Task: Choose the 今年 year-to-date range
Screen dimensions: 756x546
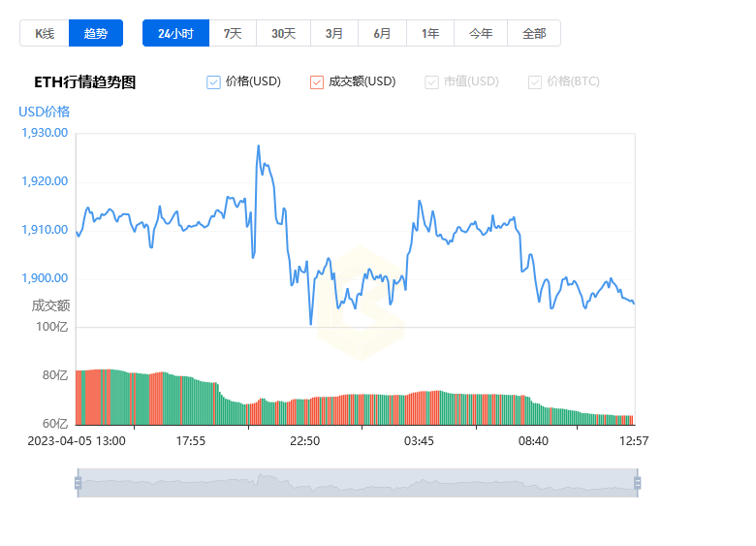Action: click(481, 33)
